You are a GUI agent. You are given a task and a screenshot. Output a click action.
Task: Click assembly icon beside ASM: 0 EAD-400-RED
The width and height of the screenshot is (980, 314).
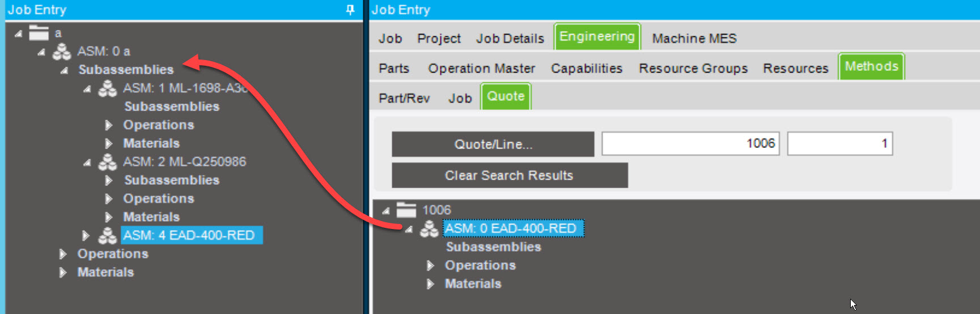pos(429,229)
